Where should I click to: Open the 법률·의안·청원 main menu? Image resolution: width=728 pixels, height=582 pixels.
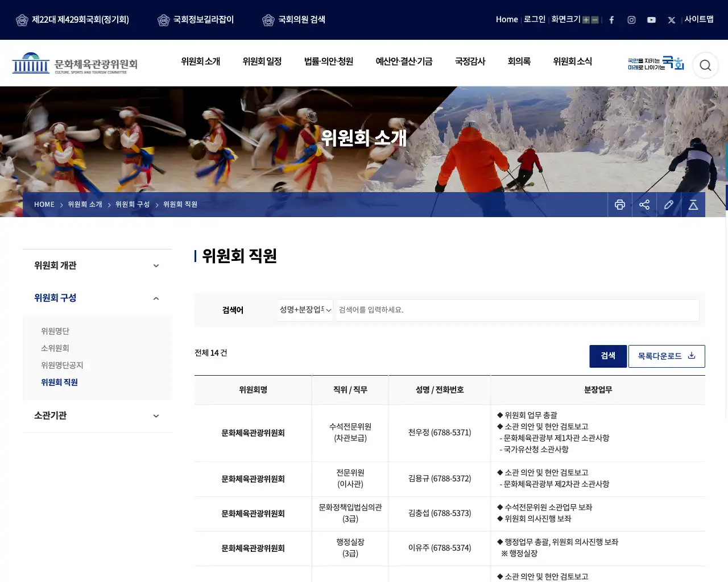(x=329, y=61)
